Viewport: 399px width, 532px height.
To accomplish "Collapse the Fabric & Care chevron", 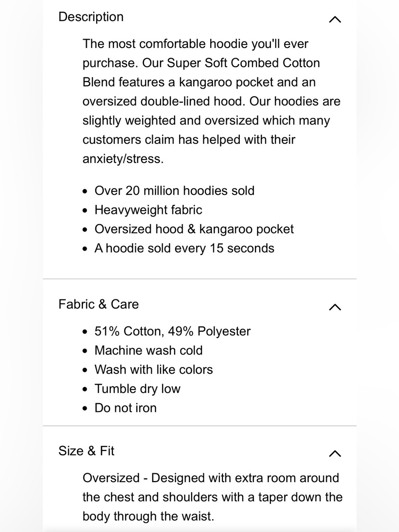I will click(335, 307).
